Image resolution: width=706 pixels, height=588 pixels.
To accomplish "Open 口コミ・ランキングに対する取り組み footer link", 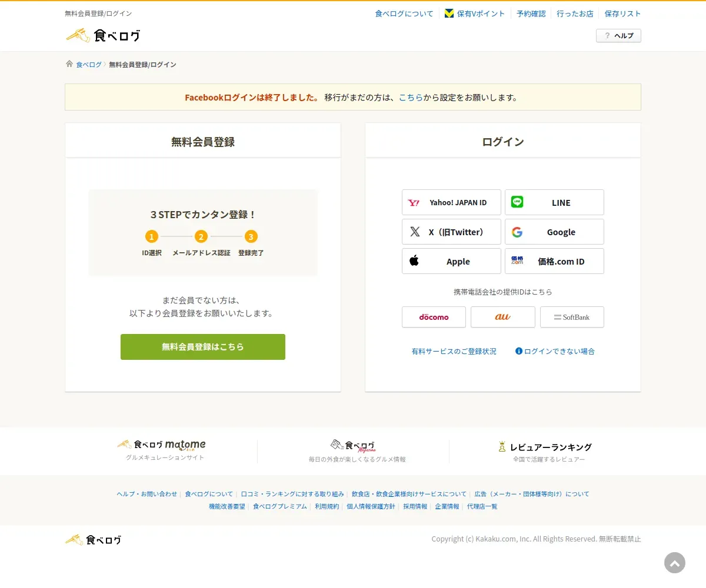I will 292,494.
